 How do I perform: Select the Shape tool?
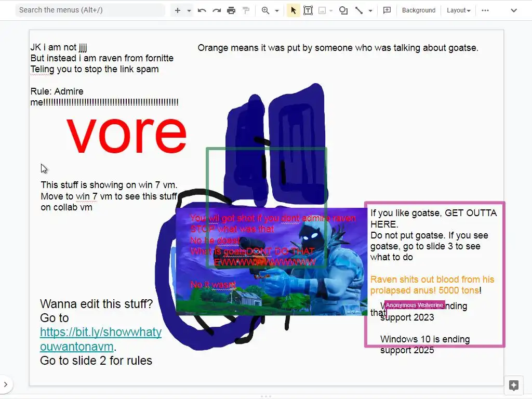point(343,10)
